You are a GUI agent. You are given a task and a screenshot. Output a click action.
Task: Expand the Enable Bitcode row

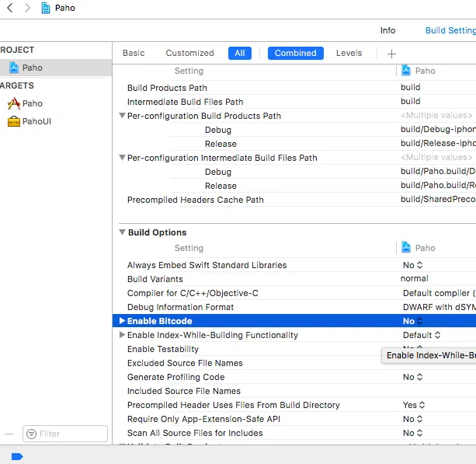pyautogui.click(x=122, y=320)
